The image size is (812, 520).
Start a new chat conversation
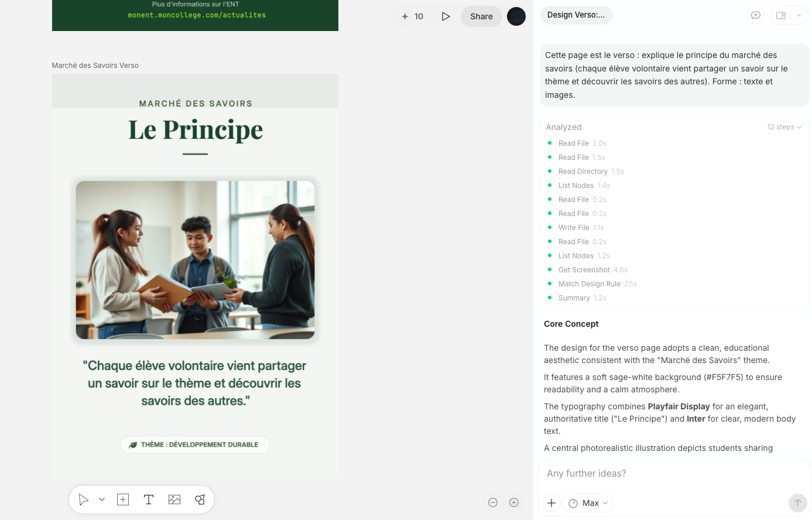pos(756,15)
